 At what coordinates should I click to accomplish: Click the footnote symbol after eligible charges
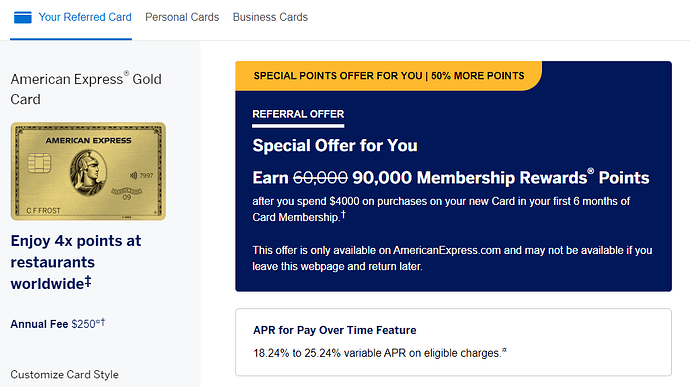[x=504, y=351]
